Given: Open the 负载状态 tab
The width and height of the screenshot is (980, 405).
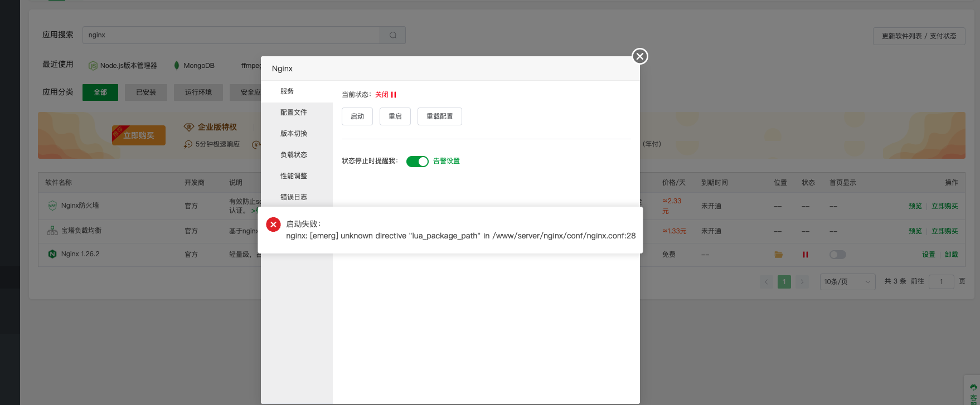Looking at the screenshot, I should pyautogui.click(x=297, y=155).
